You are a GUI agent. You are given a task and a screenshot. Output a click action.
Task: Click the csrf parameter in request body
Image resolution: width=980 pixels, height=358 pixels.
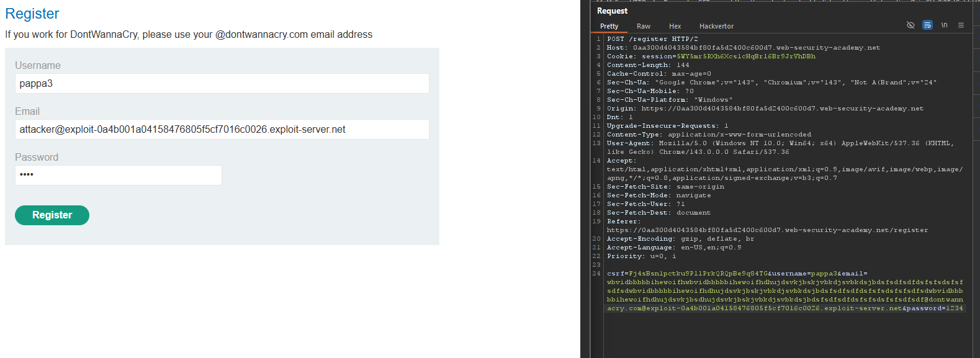tap(688, 274)
